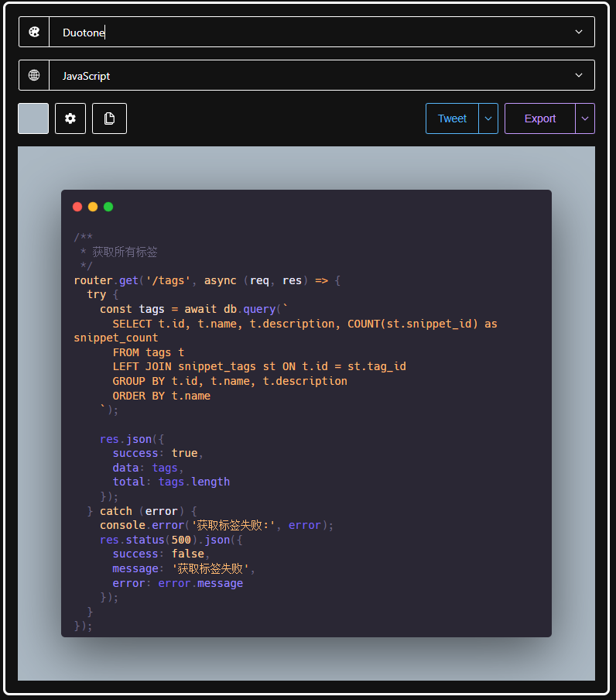Viewport: 616px width, 700px height.
Task: Place cursor on the ORDER BY t.name line
Action: tap(162, 396)
